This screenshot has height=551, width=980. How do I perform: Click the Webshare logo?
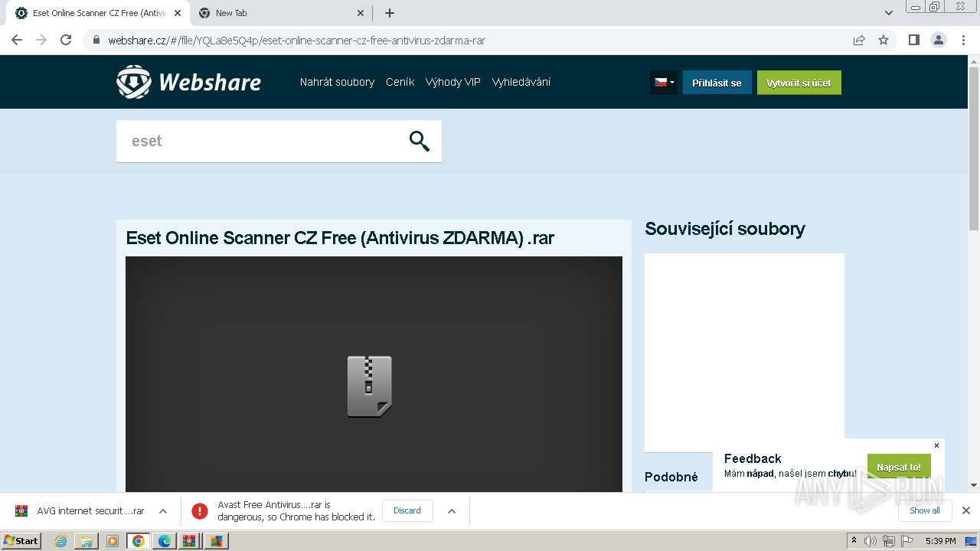click(188, 82)
